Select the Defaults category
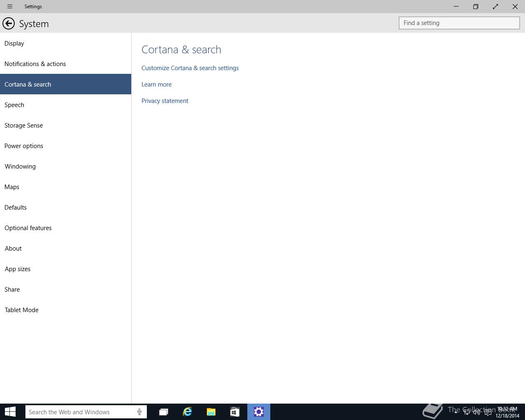This screenshot has width=525, height=420. coord(66,207)
